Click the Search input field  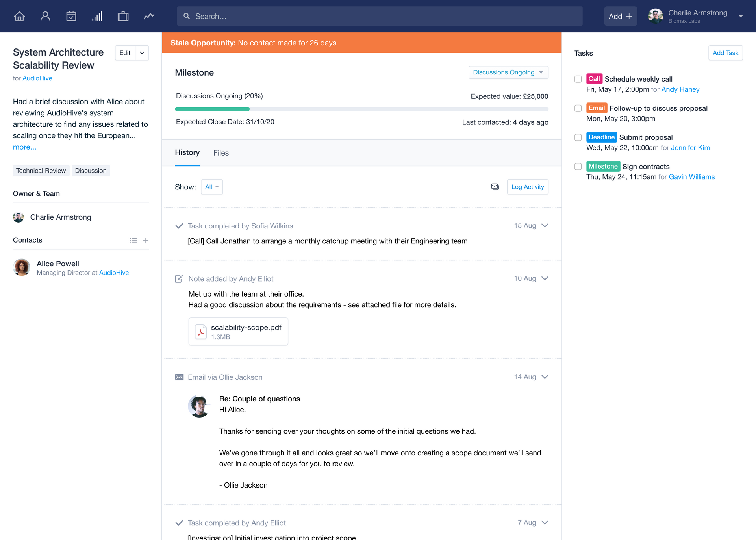coord(380,16)
